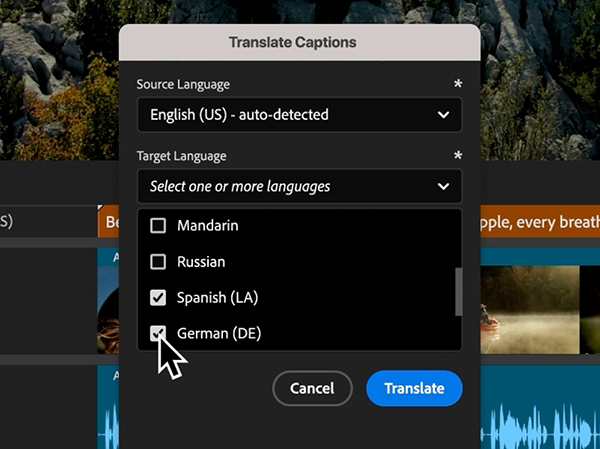
Task: Select the Mandarin list item label
Action: point(207,226)
